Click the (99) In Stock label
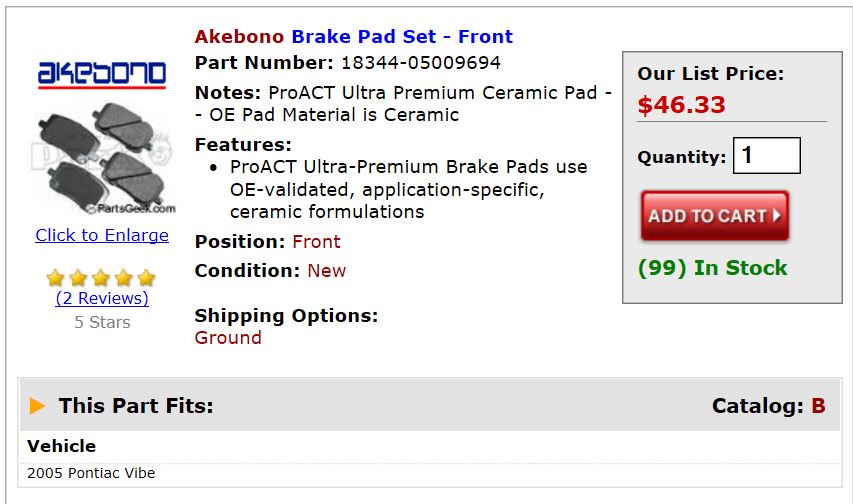This screenshot has width=853, height=504. [x=712, y=268]
